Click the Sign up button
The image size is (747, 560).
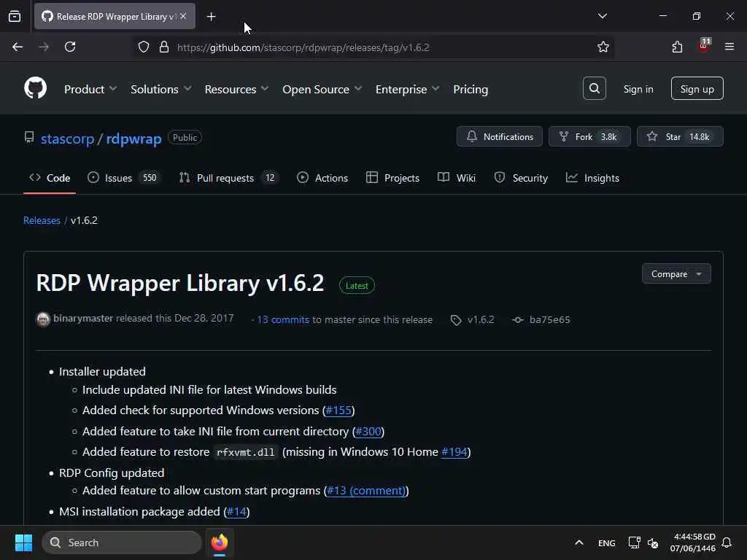pos(697,88)
